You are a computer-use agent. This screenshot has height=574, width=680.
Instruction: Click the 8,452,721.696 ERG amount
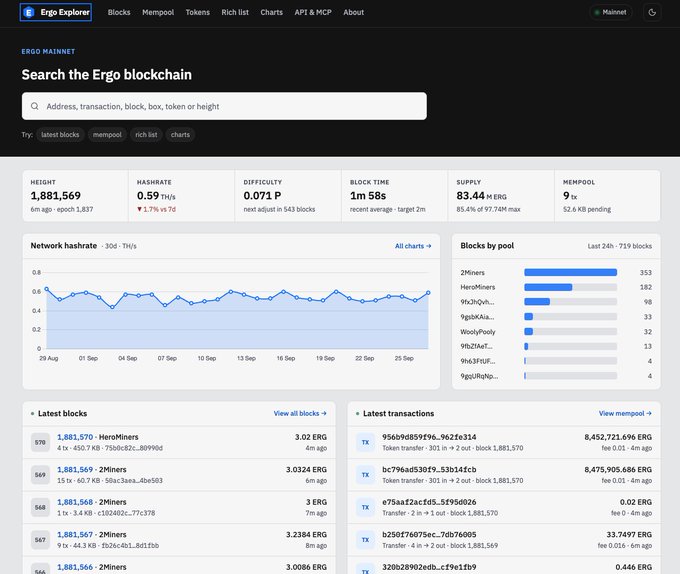coord(618,437)
